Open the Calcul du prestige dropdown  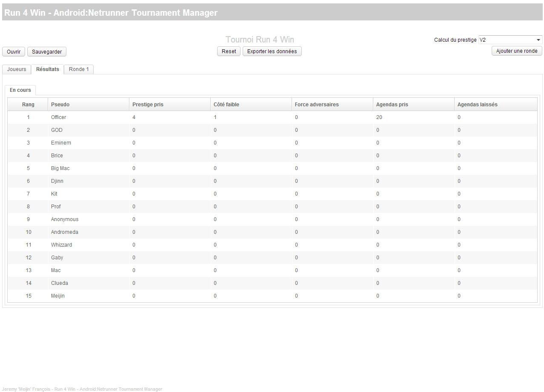point(509,40)
